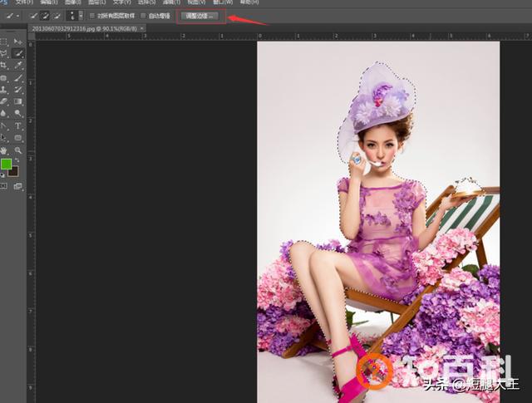This screenshot has height=403, width=532.
Task: Select the Eyedropper tool
Action: pyautogui.click(x=18, y=65)
